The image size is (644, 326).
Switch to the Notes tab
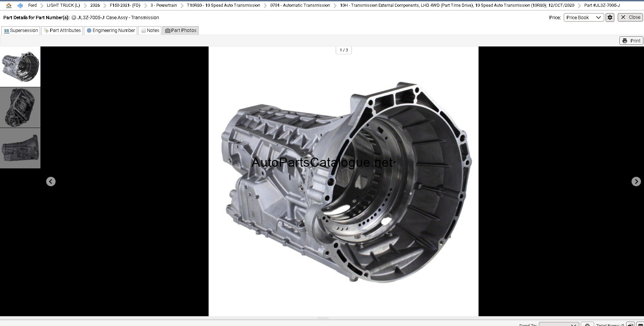pyautogui.click(x=150, y=30)
